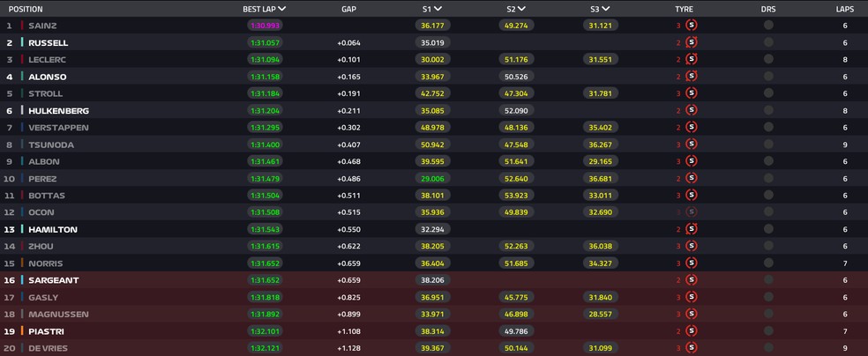Click the soft tyre icon in Russell's row

[692, 42]
